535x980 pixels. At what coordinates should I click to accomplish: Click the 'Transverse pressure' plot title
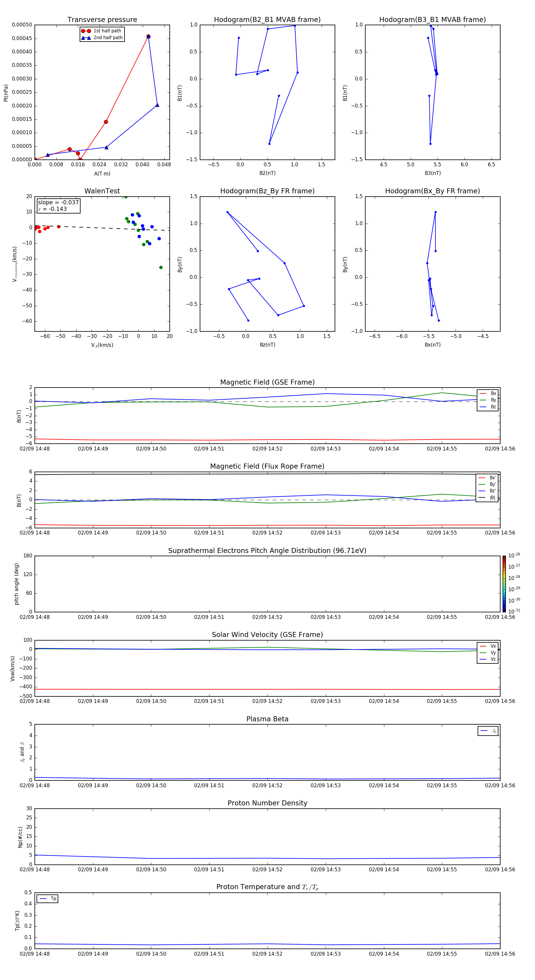[x=102, y=20]
